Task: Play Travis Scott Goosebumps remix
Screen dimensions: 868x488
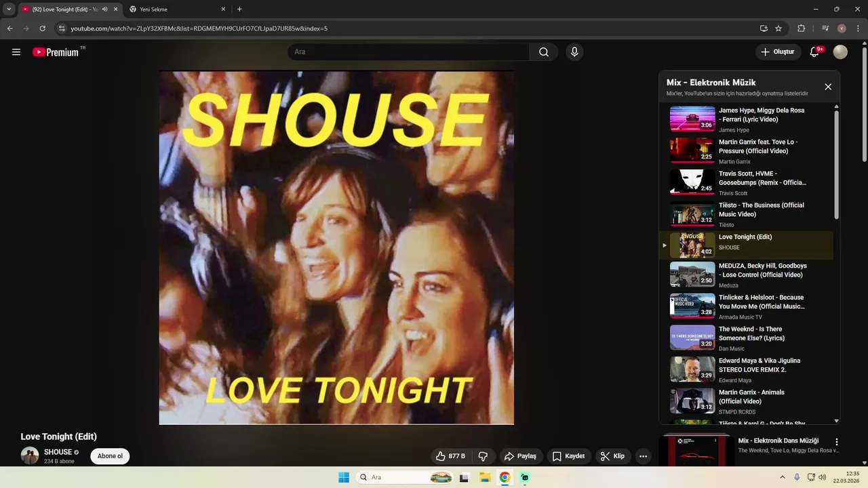Action: pyautogui.click(x=745, y=182)
